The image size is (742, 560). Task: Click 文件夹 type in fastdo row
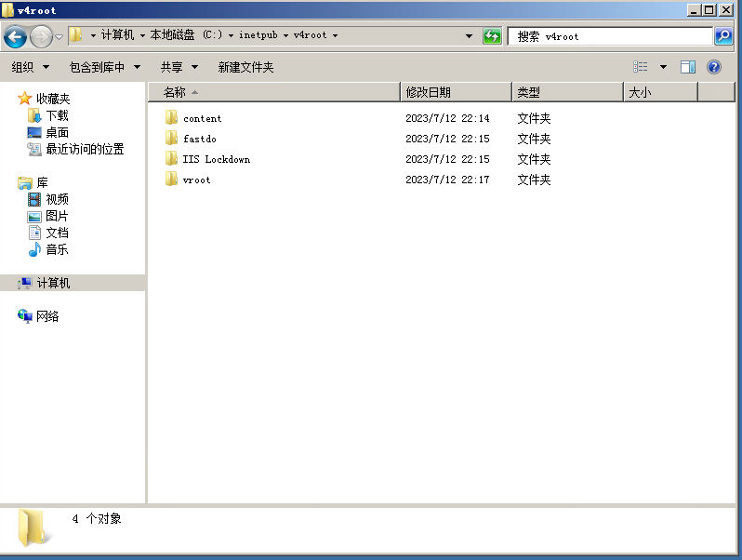tap(534, 139)
